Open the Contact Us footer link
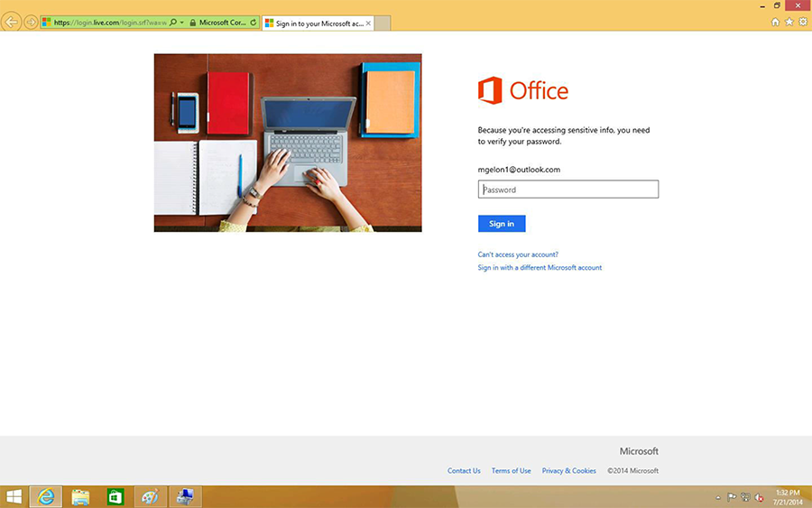 pos(464,471)
